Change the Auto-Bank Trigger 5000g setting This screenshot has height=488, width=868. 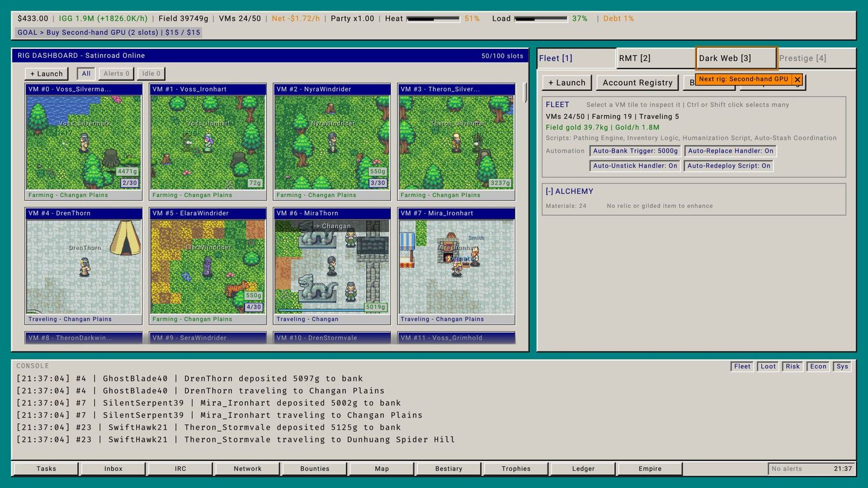(x=635, y=151)
